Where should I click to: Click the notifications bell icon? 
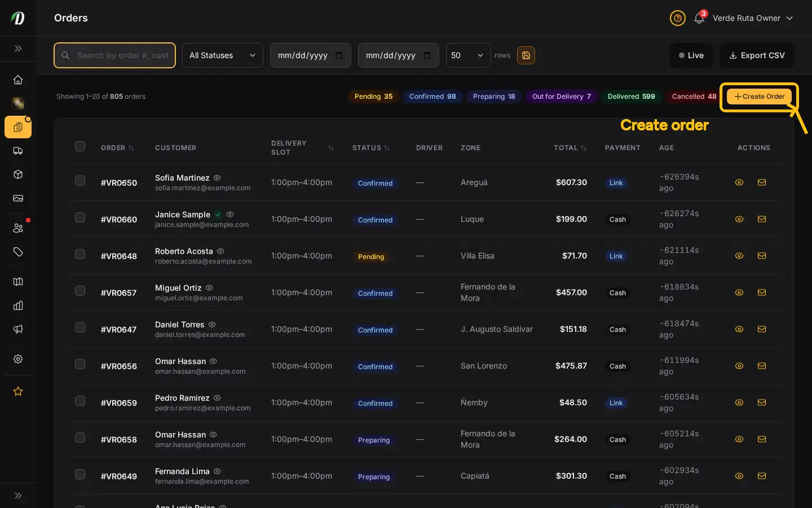[699, 18]
